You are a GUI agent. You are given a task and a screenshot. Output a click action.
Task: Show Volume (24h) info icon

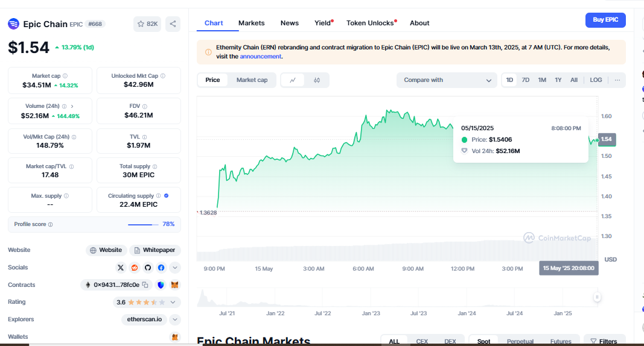click(x=64, y=106)
